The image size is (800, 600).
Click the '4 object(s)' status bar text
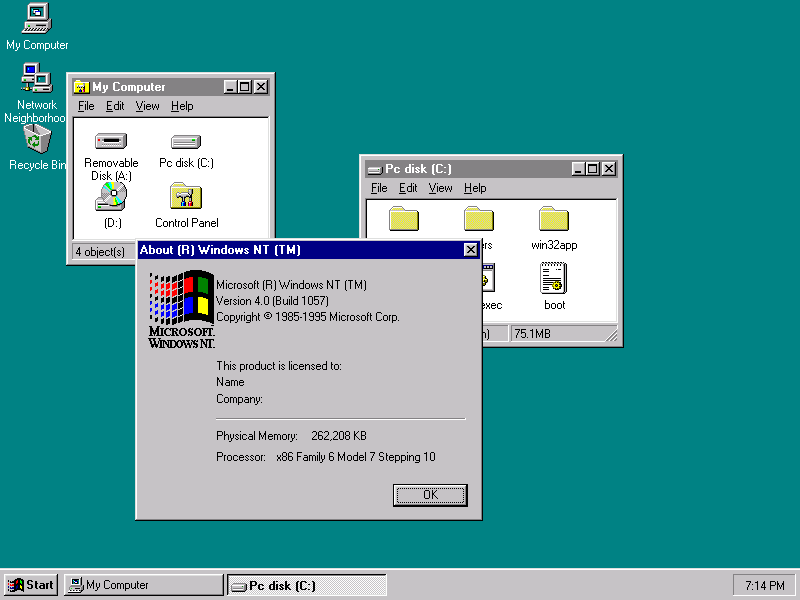(100, 252)
